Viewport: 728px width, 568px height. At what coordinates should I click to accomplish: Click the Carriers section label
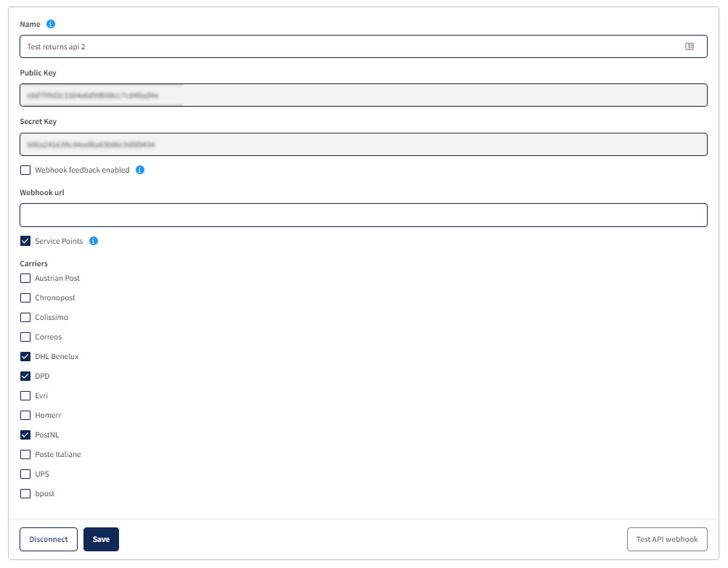(33, 263)
